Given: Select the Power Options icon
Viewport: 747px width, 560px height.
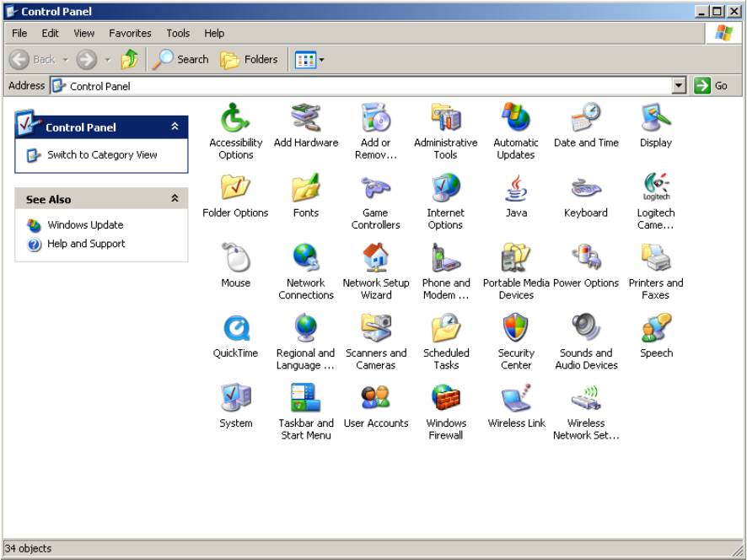Looking at the screenshot, I should [x=586, y=266].
